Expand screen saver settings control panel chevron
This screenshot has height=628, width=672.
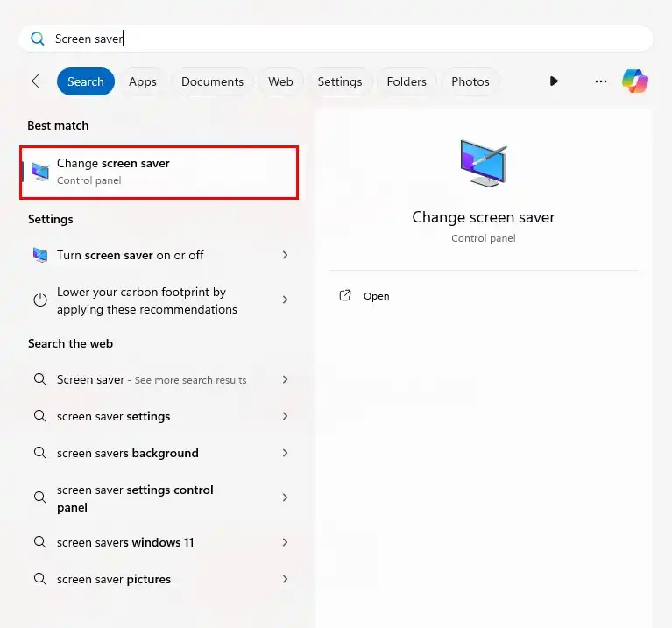point(285,497)
